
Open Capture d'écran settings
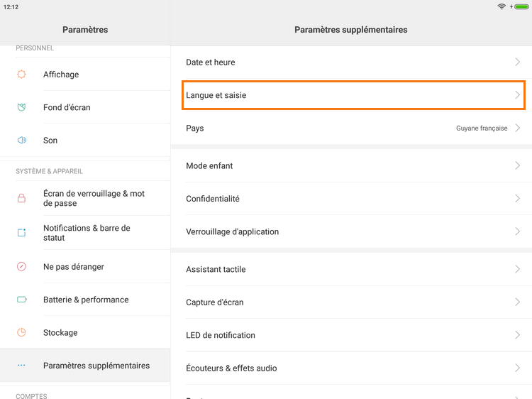351,302
